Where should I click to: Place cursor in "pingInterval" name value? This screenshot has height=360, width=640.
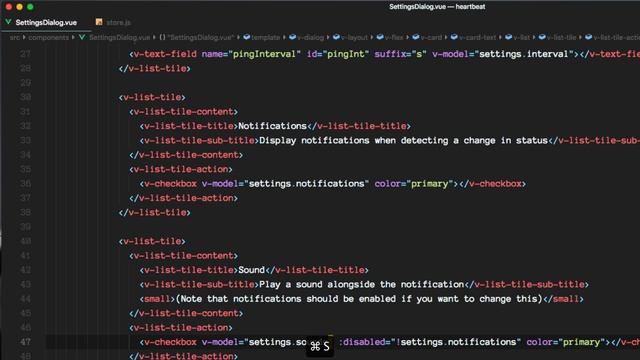[x=264, y=54]
